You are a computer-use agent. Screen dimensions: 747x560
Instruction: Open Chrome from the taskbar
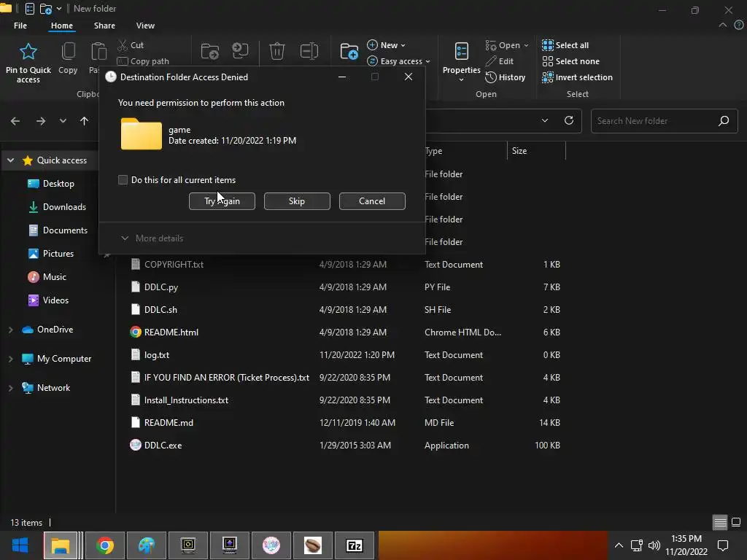(105, 545)
